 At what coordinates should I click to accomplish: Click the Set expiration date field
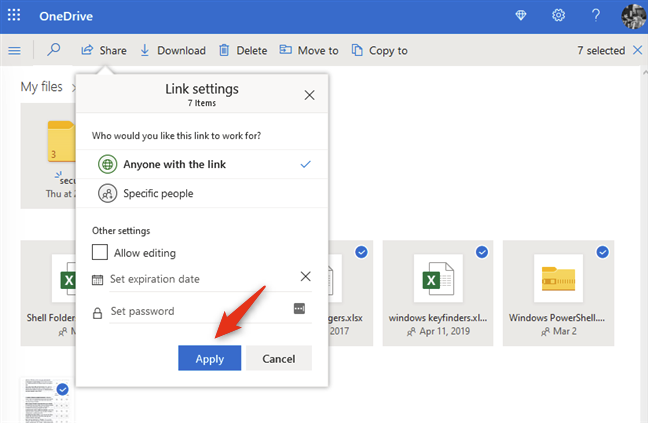(x=202, y=279)
